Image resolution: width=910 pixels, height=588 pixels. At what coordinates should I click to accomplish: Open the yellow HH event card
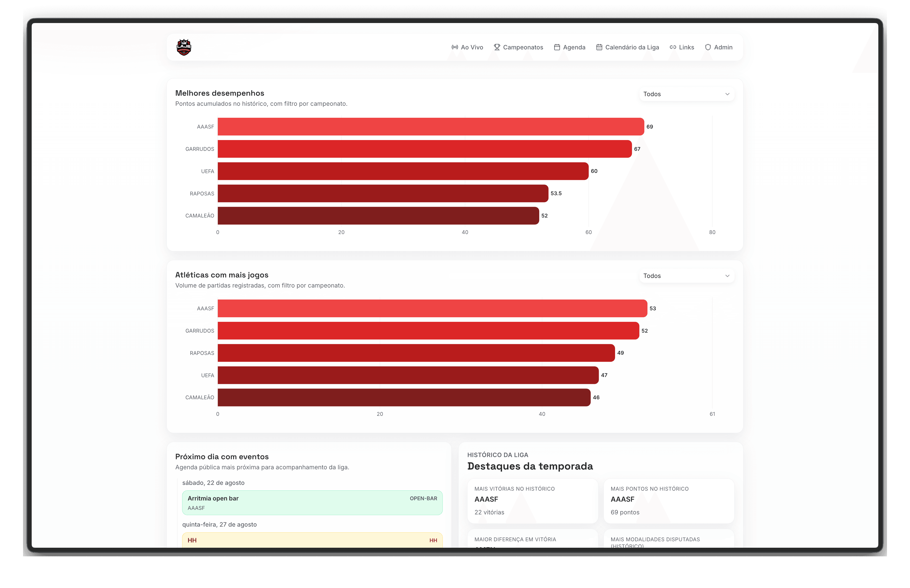click(x=312, y=540)
